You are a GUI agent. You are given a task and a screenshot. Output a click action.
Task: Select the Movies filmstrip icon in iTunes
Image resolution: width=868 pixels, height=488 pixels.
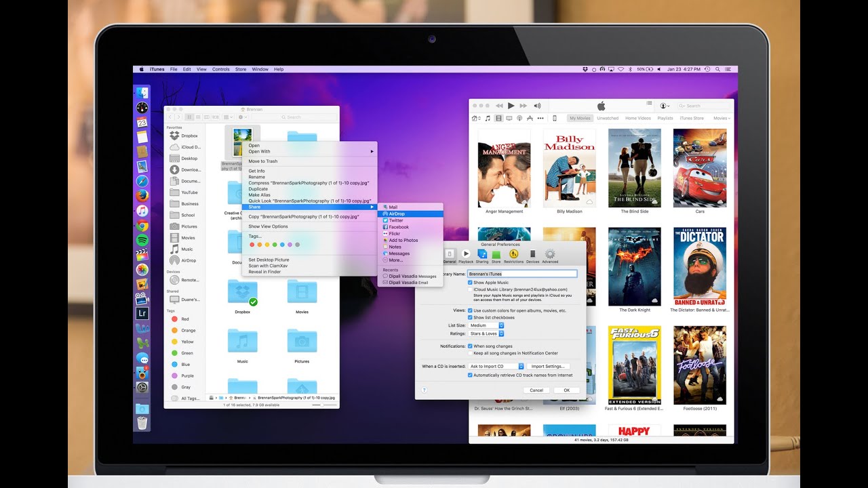coord(499,118)
